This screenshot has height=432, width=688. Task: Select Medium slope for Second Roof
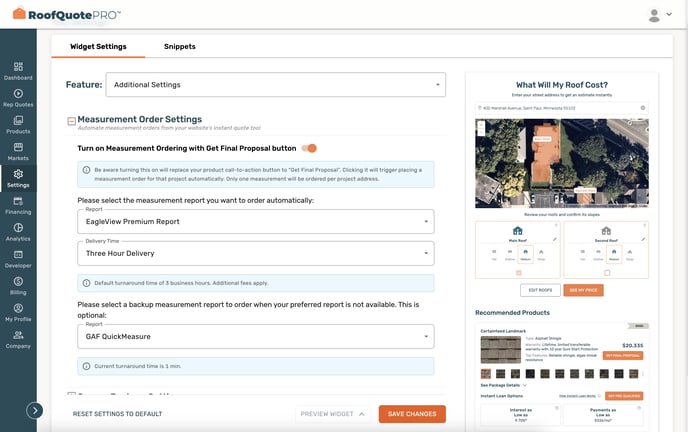[614, 254]
